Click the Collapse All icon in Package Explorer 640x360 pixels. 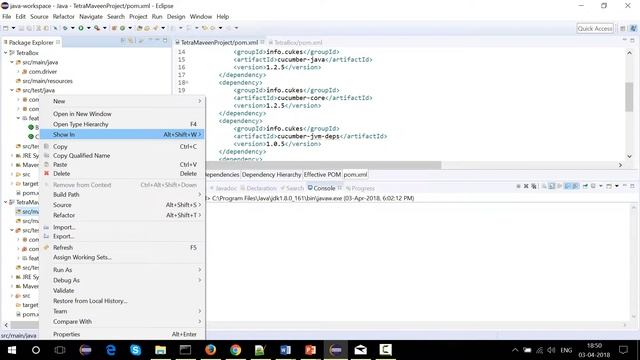[123, 40]
